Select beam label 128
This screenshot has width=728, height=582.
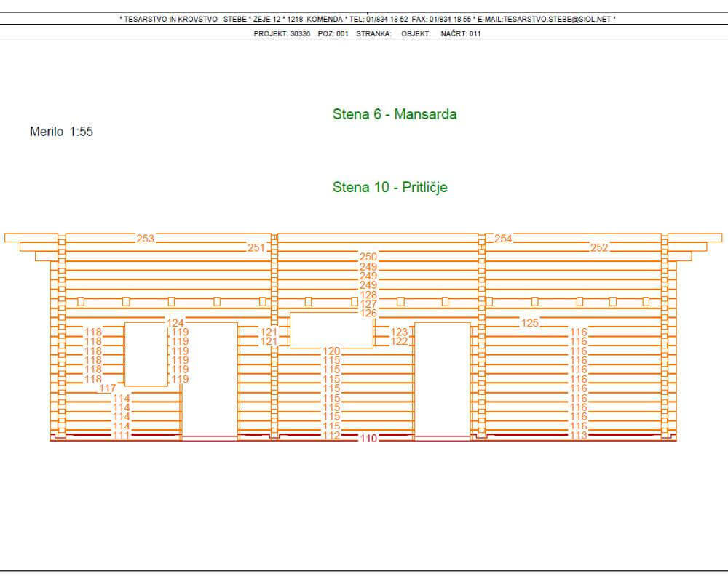pos(368,295)
